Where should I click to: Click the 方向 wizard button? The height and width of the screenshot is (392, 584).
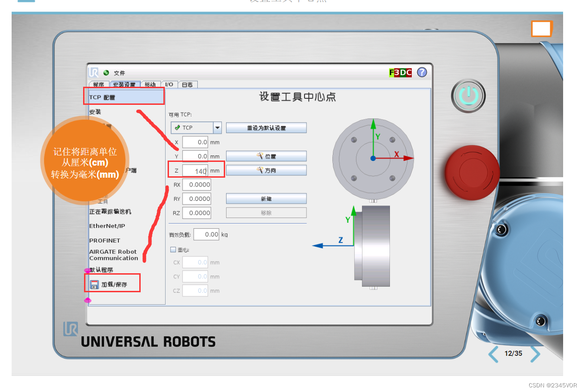(266, 170)
